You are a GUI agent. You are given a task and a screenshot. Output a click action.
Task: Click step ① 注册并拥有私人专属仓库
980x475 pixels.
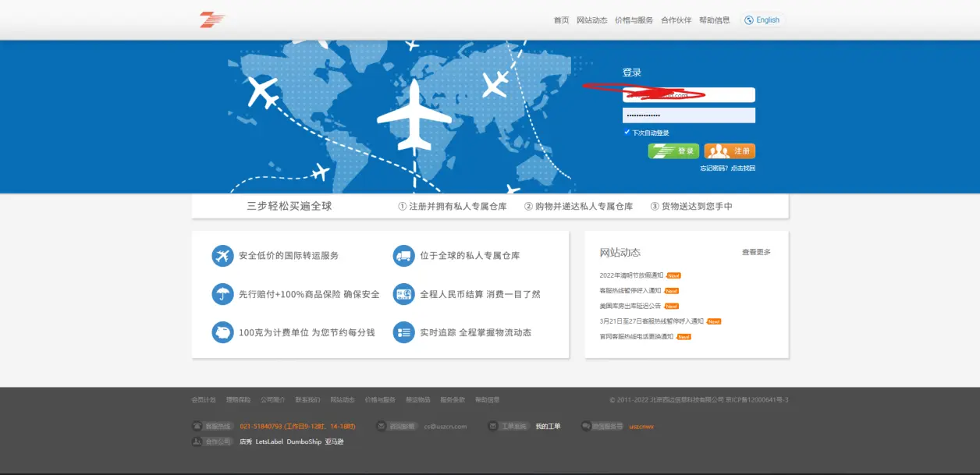453,207
